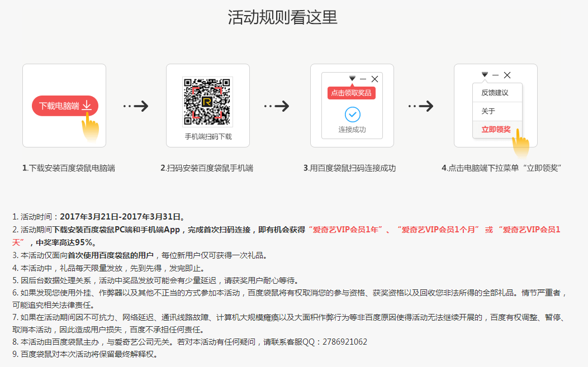Click rule 7 about 不可抗力、网络延迟
The width and height of the screenshot is (588, 367).
(288, 323)
